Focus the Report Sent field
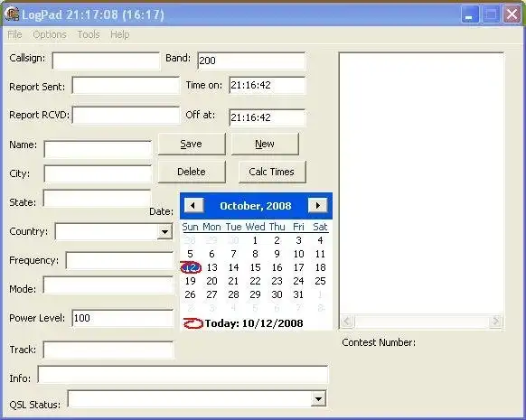Screen dimensions: 526x420 tap(126, 86)
